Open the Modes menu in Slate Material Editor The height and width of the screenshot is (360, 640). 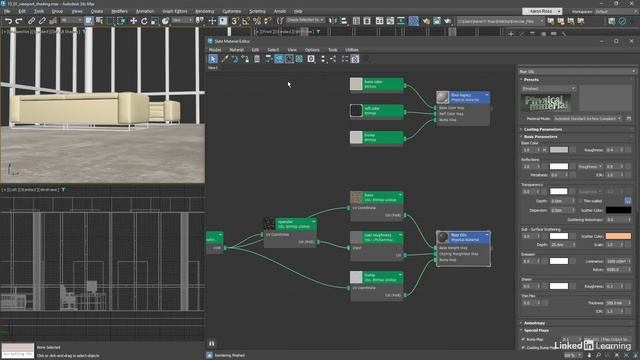tap(215, 50)
